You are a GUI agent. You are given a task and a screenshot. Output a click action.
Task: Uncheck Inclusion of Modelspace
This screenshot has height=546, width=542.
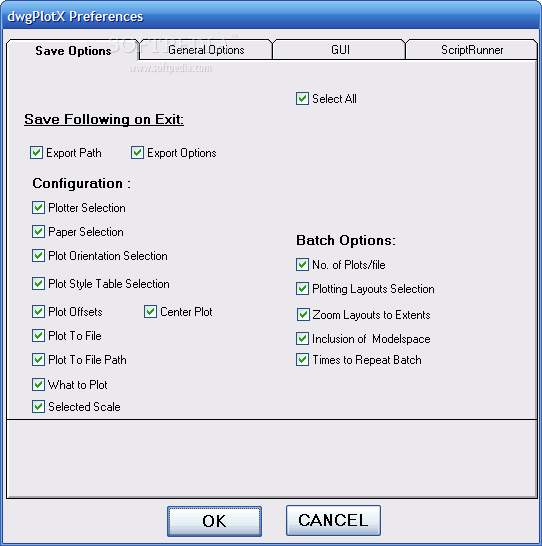tap(302, 338)
